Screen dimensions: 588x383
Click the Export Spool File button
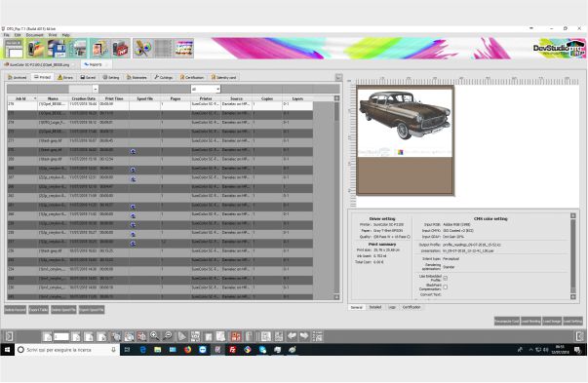[92, 310]
